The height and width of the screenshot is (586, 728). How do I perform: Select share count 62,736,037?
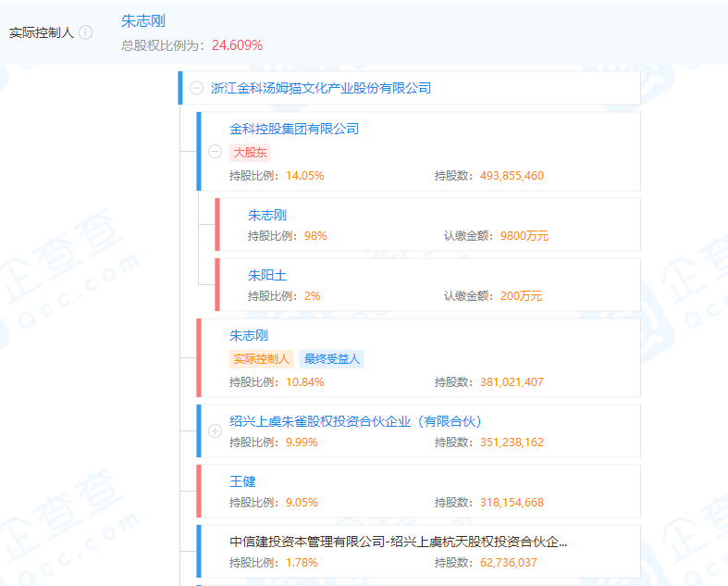coord(509,563)
